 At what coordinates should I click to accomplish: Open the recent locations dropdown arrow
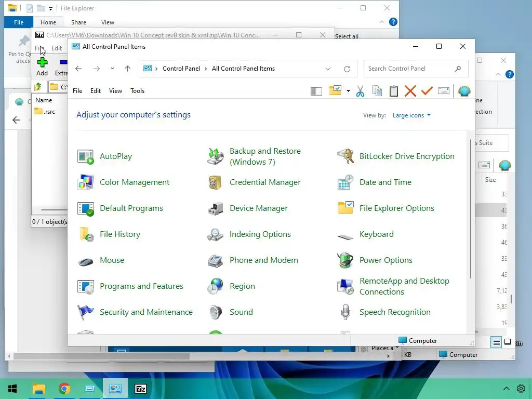[112, 69]
